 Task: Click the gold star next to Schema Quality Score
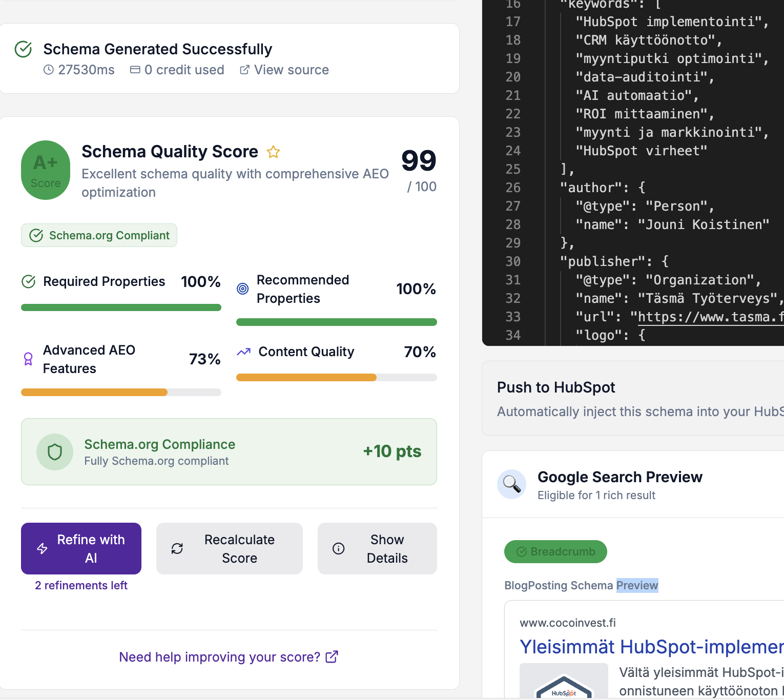pos(273,152)
